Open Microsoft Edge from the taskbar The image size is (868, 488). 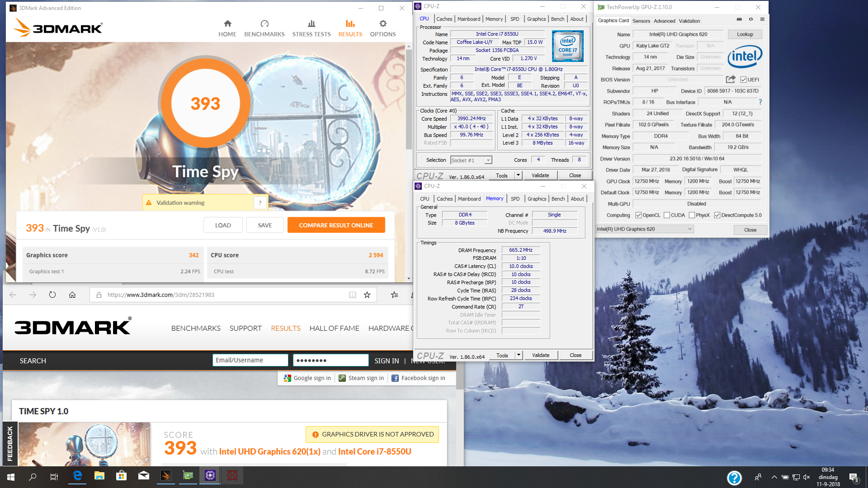[77, 476]
